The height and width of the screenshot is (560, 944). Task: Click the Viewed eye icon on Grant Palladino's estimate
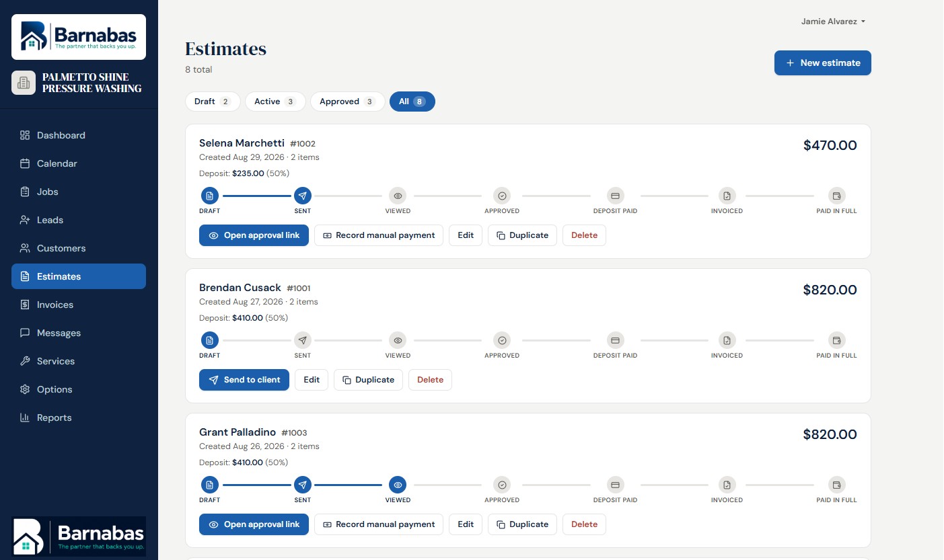(398, 485)
